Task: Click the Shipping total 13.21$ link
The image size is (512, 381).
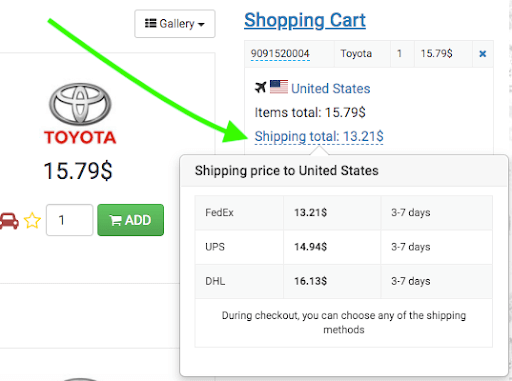Action: [x=319, y=137]
